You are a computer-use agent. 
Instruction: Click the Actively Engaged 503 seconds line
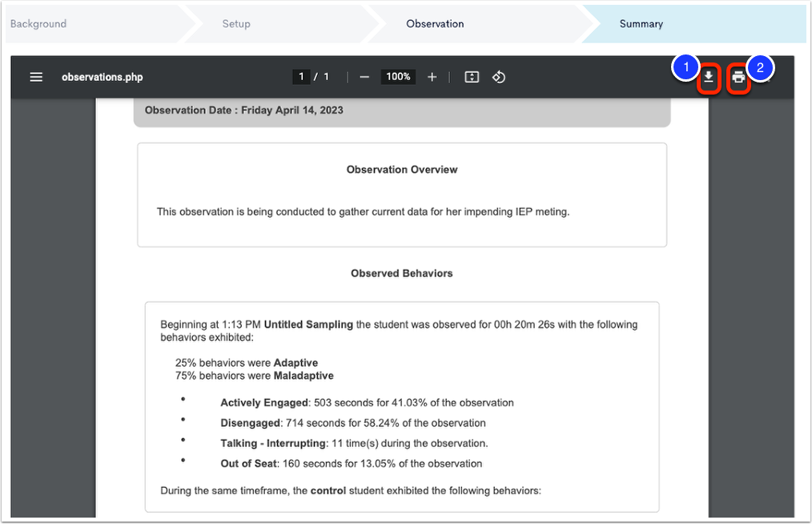pyautogui.click(x=367, y=403)
